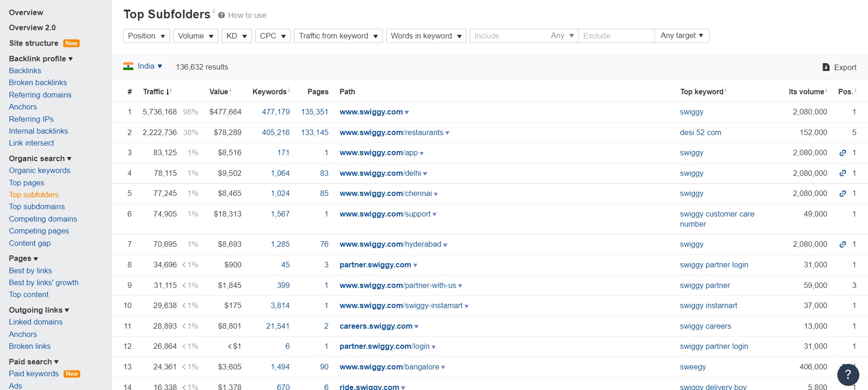Open Traffic from keyword dropdown
The height and width of the screenshot is (390, 868).
(338, 36)
